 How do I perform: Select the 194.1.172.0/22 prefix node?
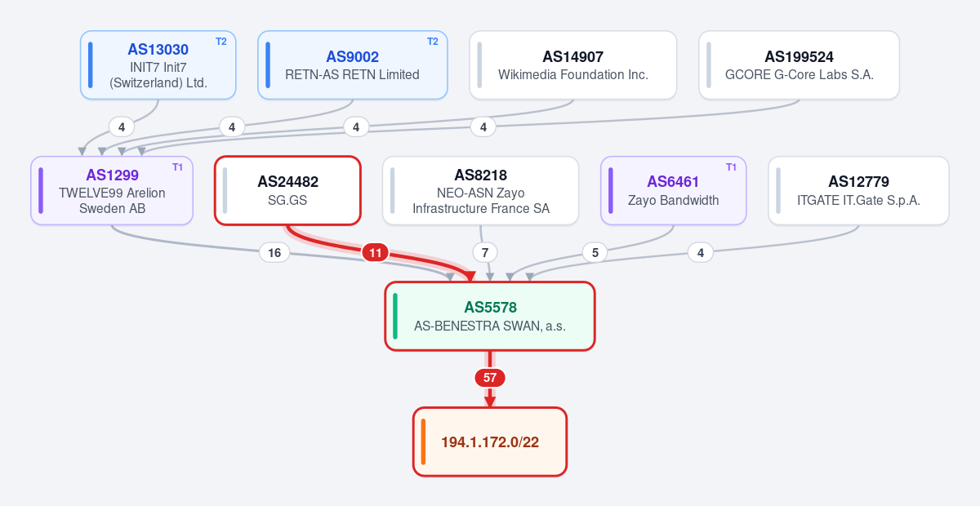pyautogui.click(x=490, y=442)
